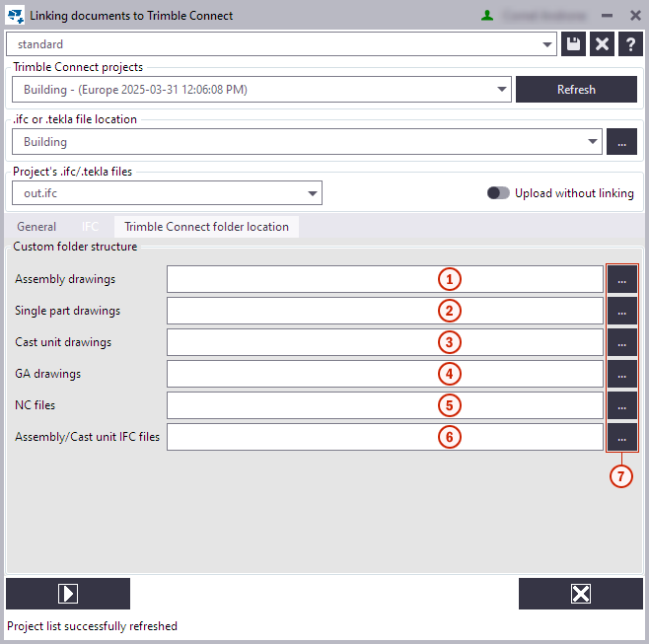649x644 pixels.
Task: Open help via question mark icon
Action: 630,43
